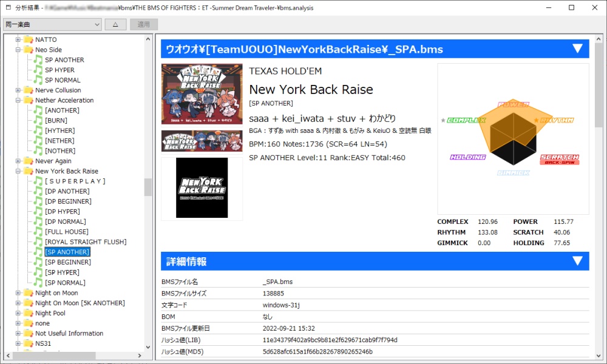Click the music note icon beside [NOTHER]
This screenshot has width=607, height=364.
(38, 150)
